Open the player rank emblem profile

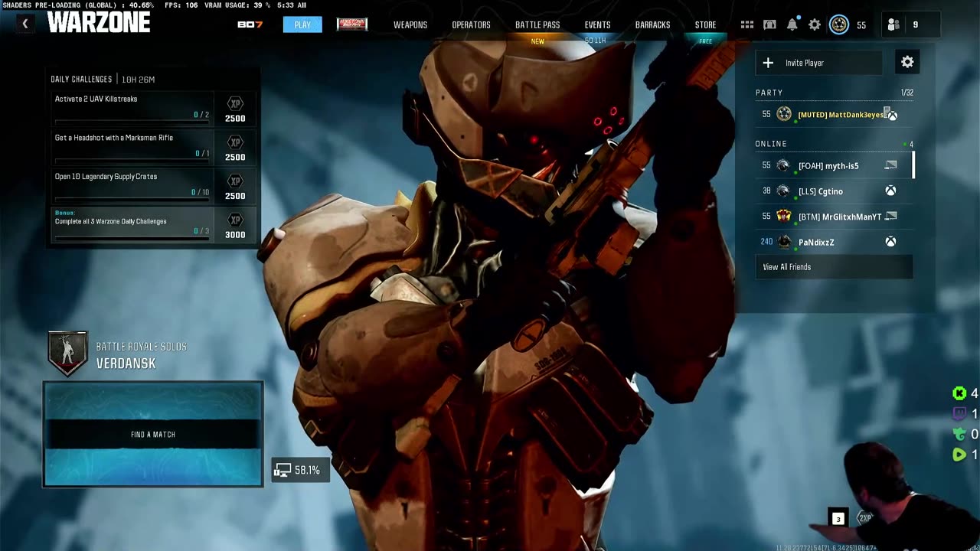(x=839, y=24)
